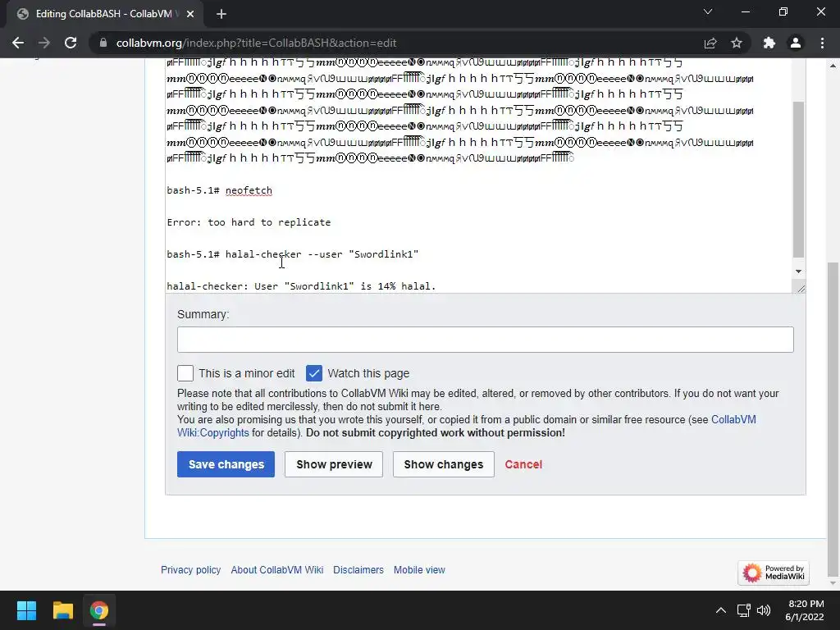This screenshot has width=840, height=630.
Task: Share this page from address bar
Action: [710, 43]
